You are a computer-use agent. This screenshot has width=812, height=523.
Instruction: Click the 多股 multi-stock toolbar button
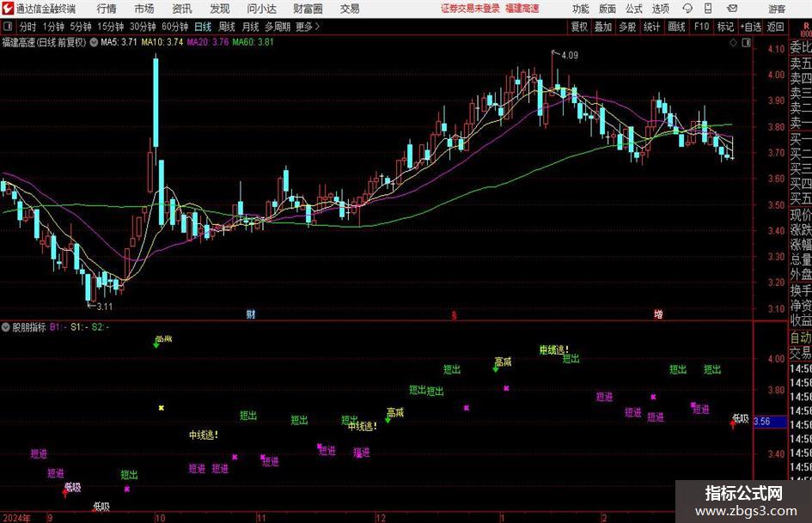tap(627, 27)
